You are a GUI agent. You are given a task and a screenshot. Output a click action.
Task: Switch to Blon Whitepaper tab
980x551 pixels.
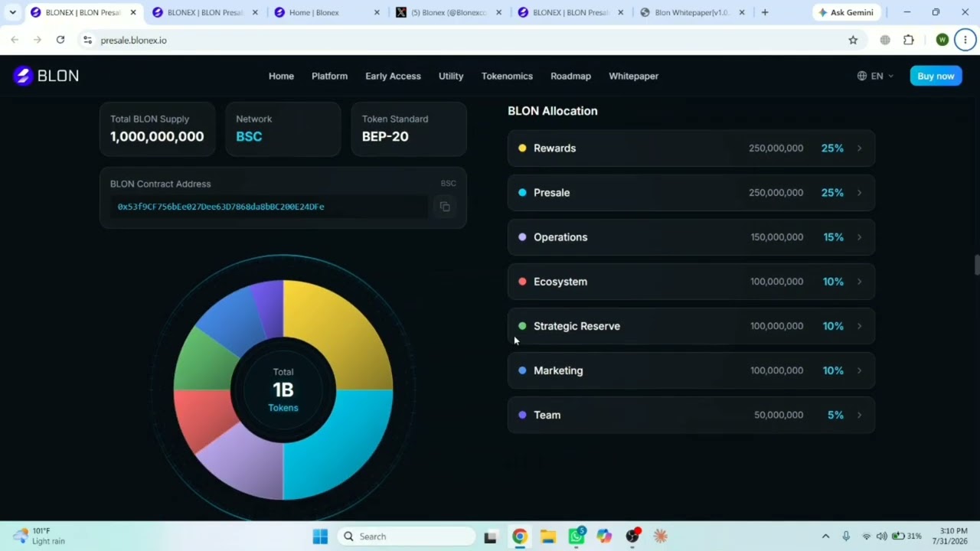(691, 12)
